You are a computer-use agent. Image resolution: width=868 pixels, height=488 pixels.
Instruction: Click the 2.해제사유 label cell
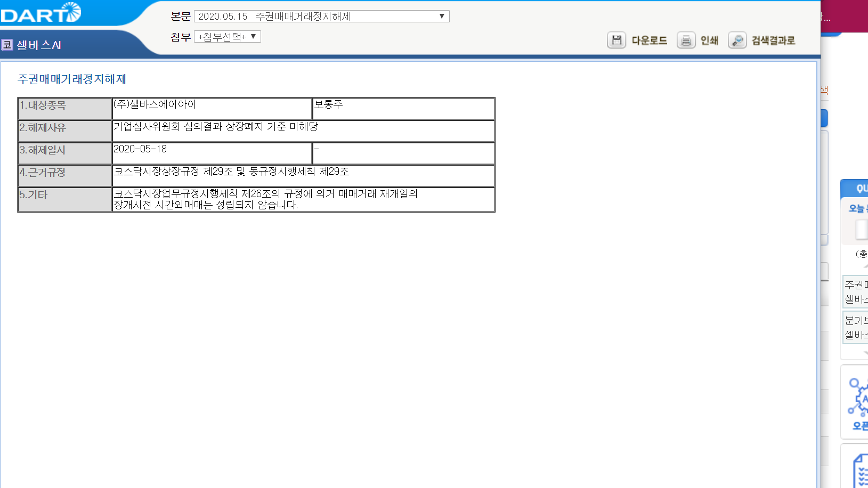click(64, 131)
